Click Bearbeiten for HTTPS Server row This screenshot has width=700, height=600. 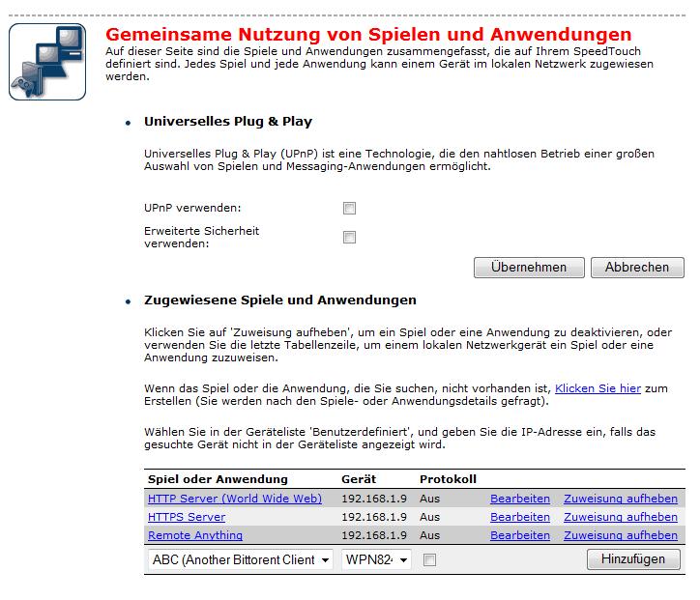[520, 517]
